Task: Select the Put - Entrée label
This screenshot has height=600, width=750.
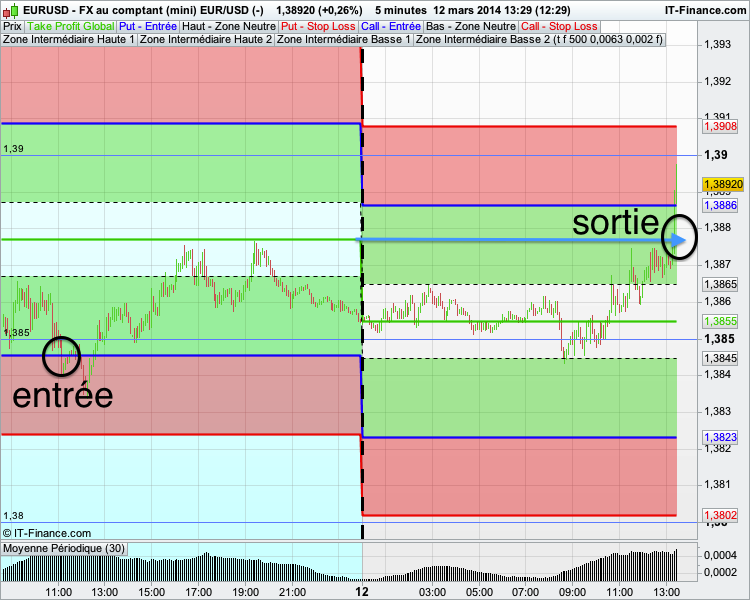Action: tap(148, 26)
